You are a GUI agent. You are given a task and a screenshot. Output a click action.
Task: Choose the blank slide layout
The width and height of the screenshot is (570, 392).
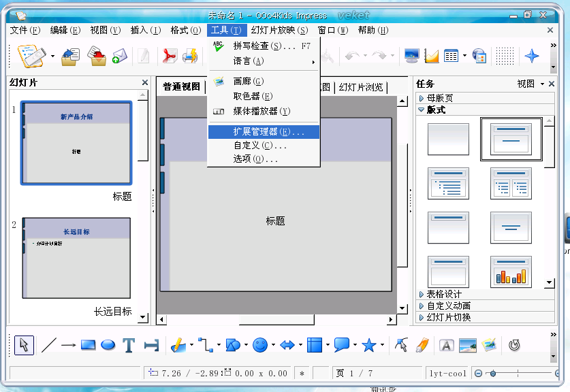pyautogui.click(x=448, y=140)
